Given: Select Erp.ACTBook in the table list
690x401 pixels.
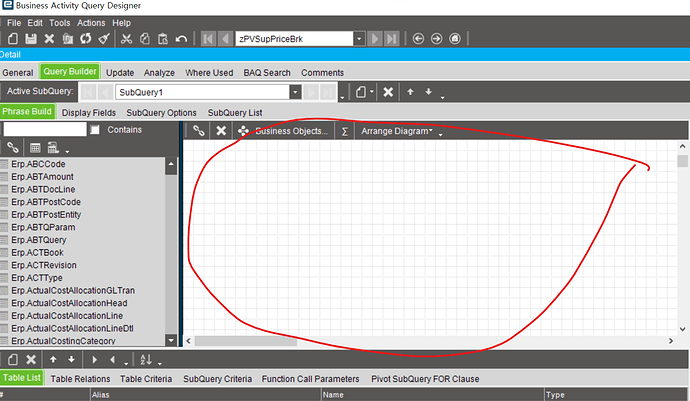Looking at the screenshot, I should [x=37, y=253].
